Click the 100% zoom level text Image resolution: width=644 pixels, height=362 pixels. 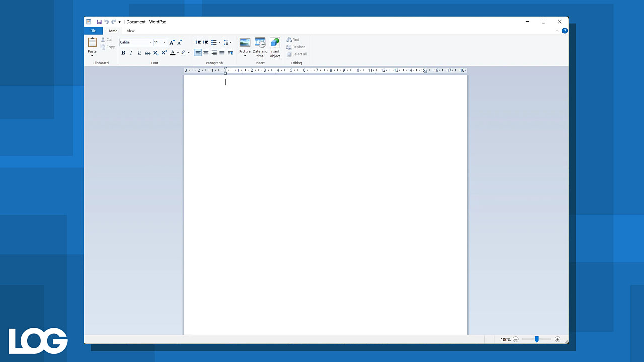pos(506,340)
